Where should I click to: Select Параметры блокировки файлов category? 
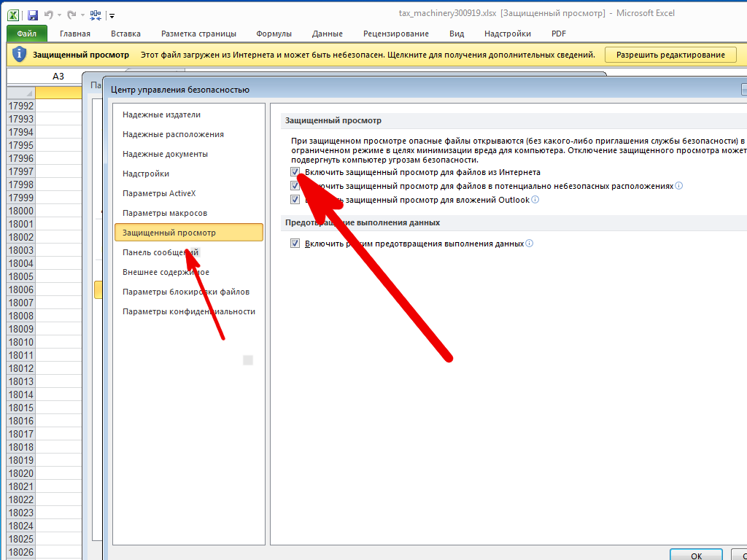(189, 292)
